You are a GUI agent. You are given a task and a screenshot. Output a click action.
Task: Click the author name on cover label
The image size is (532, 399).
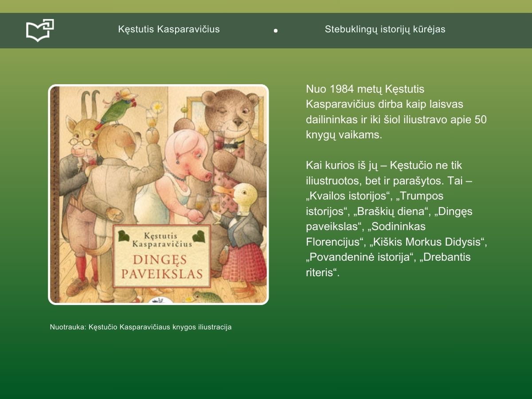point(162,239)
